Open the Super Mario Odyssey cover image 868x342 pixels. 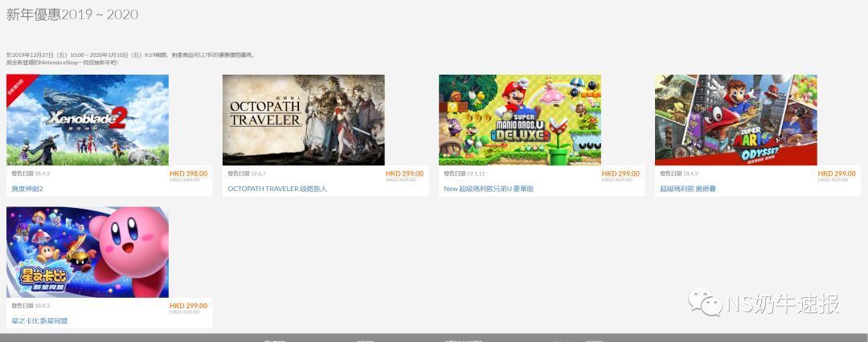click(x=735, y=120)
